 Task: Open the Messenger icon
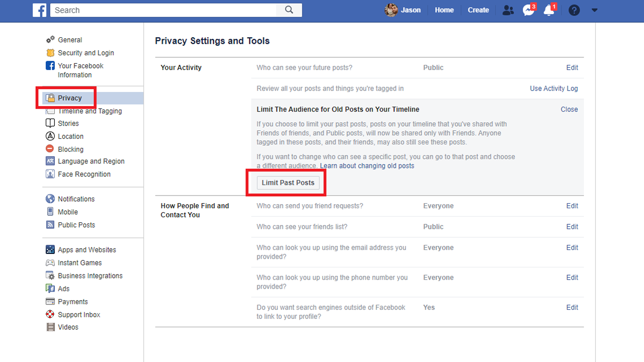pyautogui.click(x=528, y=10)
